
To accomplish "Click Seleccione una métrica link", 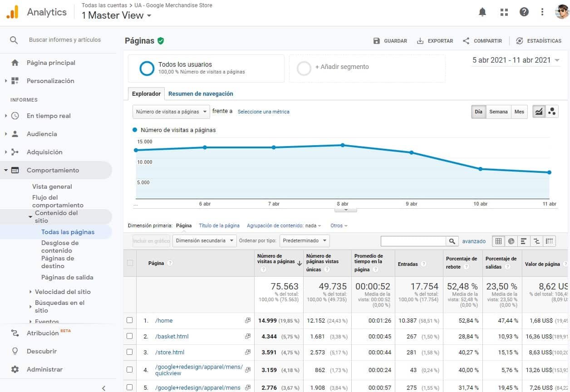I will pos(263,112).
